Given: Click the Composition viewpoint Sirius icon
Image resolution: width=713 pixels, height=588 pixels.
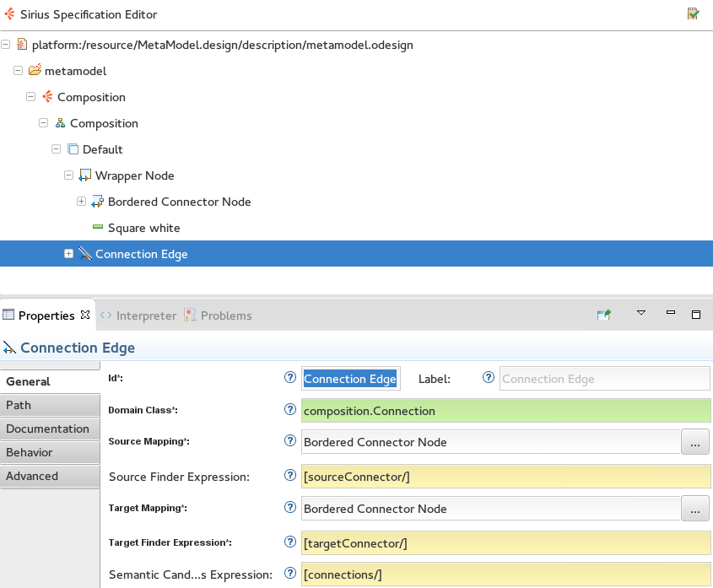Looking at the screenshot, I should coord(47,96).
